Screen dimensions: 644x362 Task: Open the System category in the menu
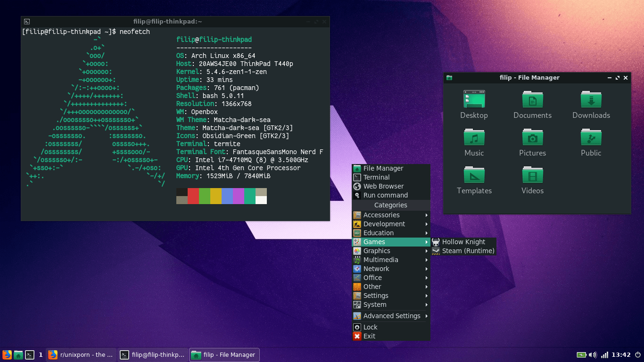(x=391, y=304)
